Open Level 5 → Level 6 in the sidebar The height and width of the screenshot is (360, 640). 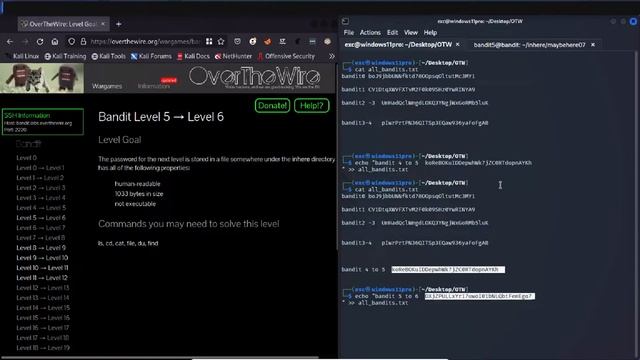pos(41,218)
